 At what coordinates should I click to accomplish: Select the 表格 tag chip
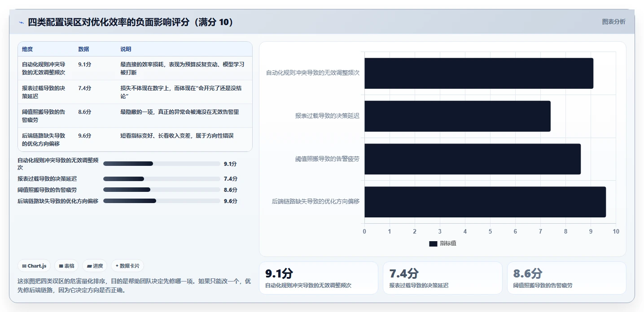tap(66, 266)
